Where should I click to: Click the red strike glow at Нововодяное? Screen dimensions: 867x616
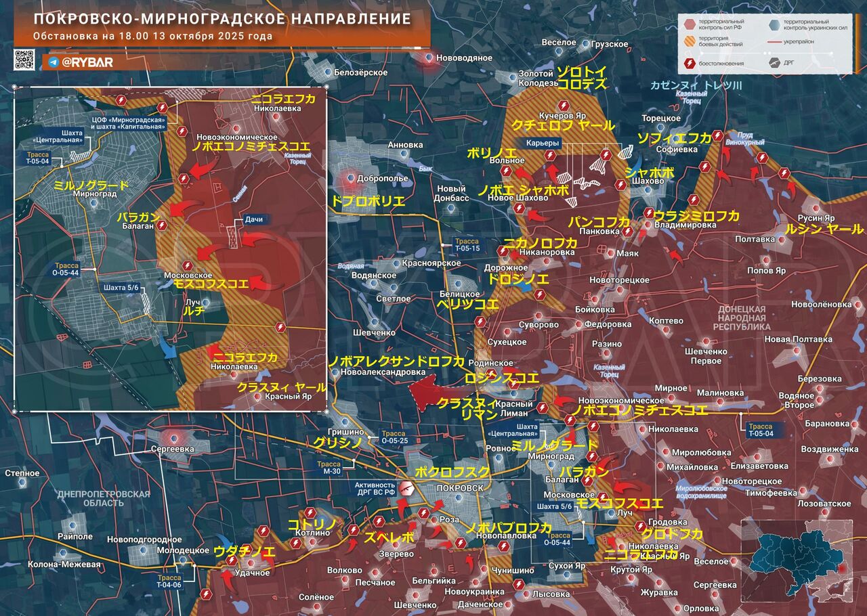pyautogui.click(x=429, y=60)
